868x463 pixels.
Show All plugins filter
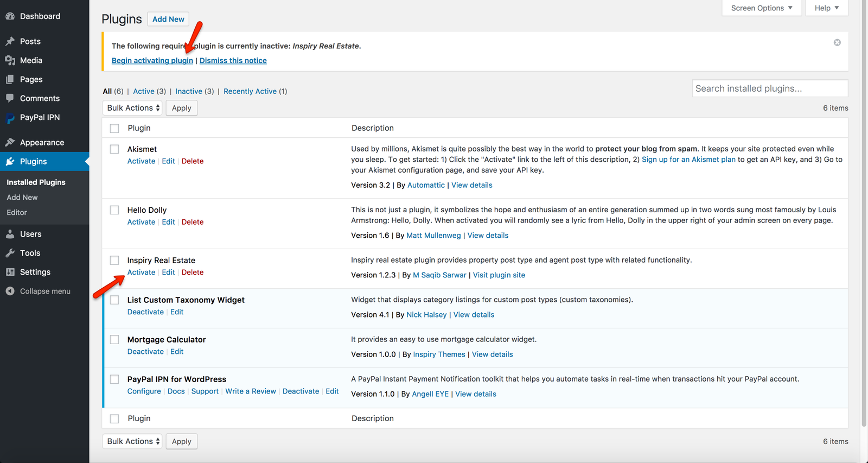pyautogui.click(x=107, y=91)
